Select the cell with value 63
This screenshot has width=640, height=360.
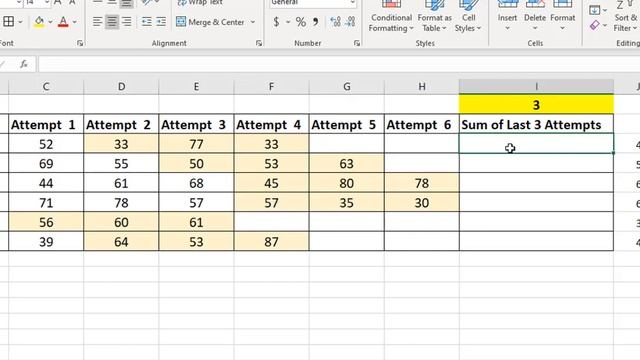point(347,164)
